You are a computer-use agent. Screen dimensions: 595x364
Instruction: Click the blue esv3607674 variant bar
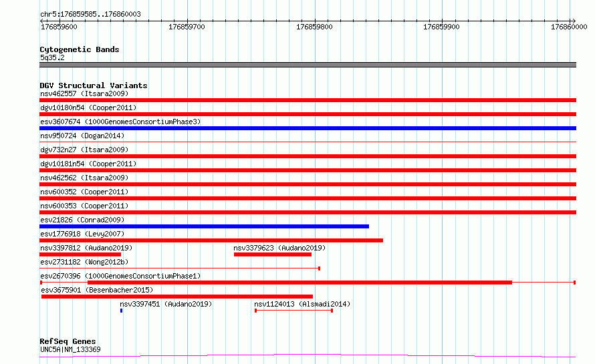click(x=308, y=128)
